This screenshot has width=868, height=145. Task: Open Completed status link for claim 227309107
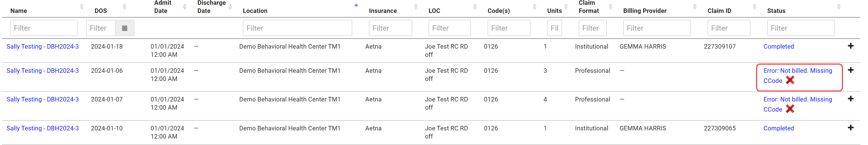coord(778,46)
